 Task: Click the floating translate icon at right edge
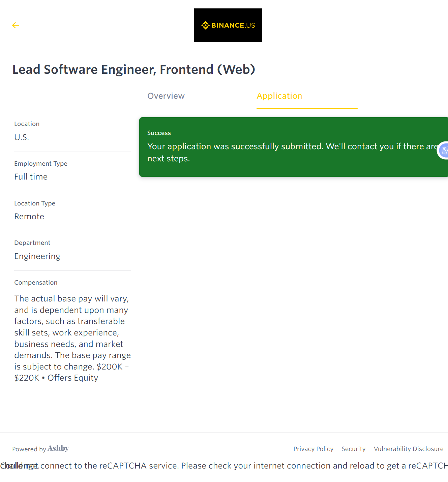tap(444, 151)
